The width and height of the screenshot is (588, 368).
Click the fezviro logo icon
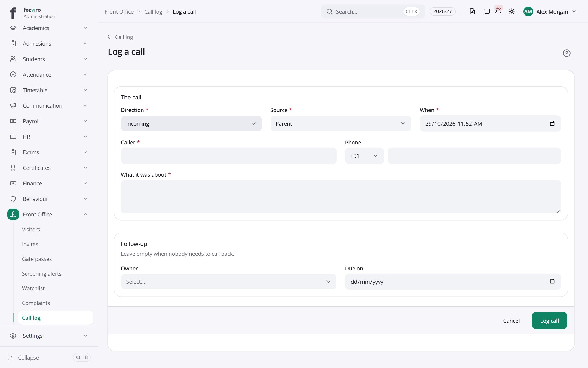(13, 13)
